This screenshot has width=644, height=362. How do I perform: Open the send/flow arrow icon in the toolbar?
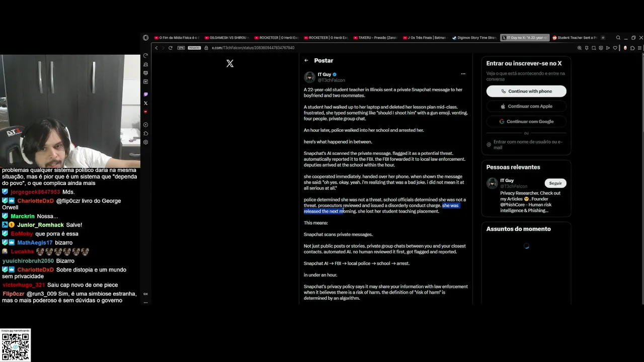pos(608,48)
